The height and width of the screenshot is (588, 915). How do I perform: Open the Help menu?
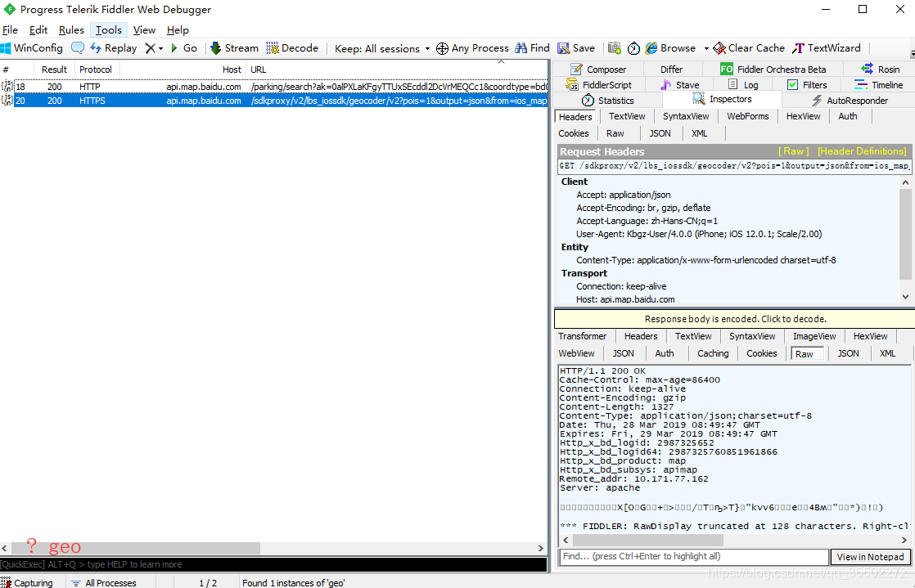point(178,29)
